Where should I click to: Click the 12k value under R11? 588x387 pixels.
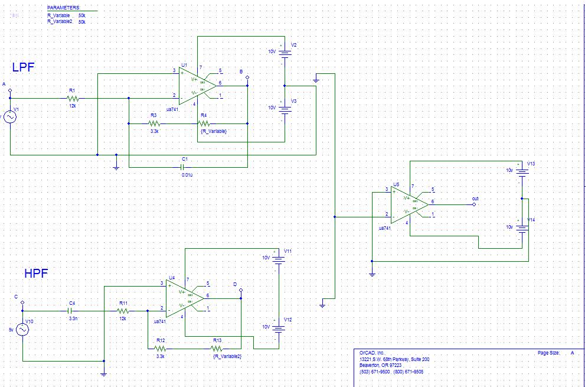123,318
